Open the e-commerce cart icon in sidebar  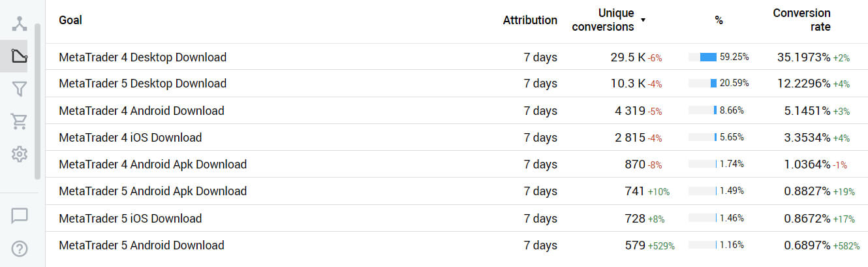click(x=20, y=121)
